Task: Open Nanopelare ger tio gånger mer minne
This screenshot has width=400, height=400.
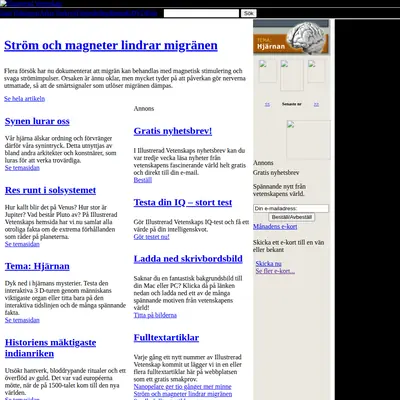Action: click(182, 387)
